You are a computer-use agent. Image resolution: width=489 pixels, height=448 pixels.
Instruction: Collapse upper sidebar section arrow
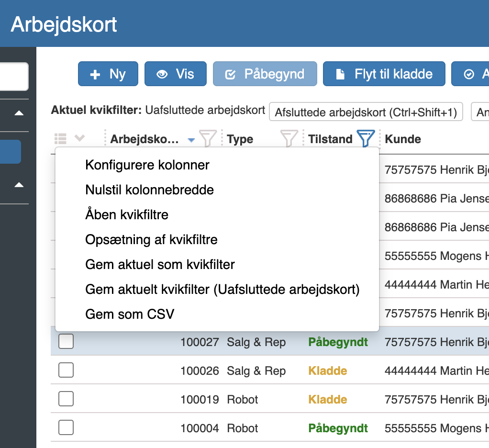click(19, 113)
